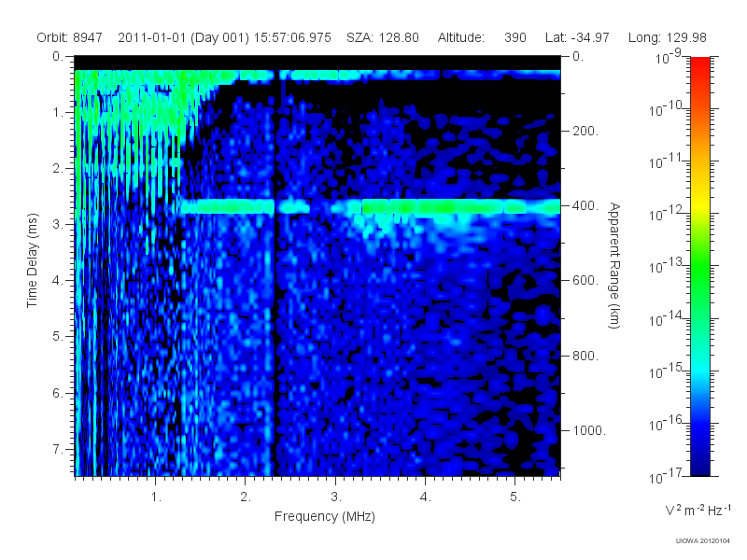The image size is (747, 560).
Task: Click the apparent range tick label '400.'
Action: pyautogui.click(x=585, y=205)
